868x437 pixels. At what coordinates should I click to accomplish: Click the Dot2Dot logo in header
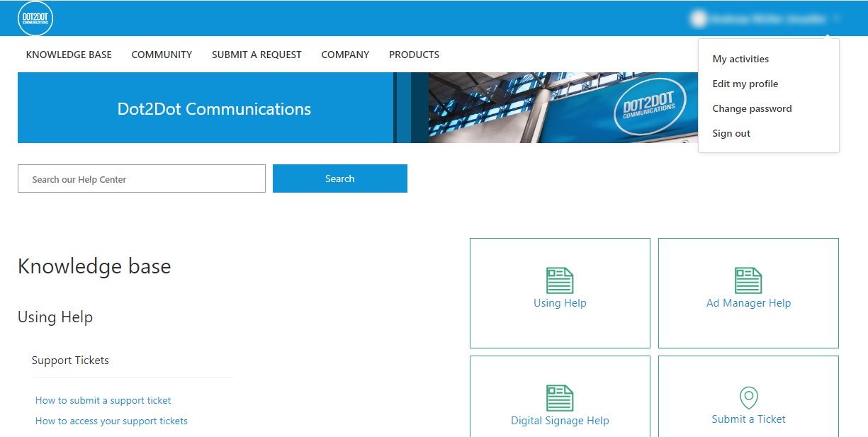pyautogui.click(x=35, y=18)
